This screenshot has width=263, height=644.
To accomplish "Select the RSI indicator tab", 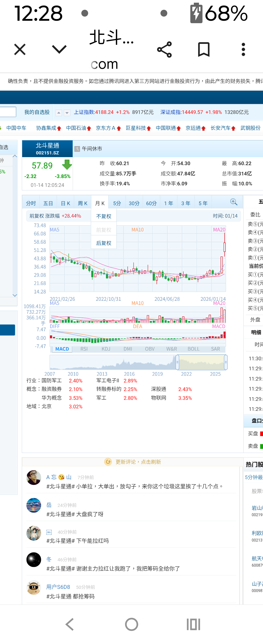I will 84,349.
